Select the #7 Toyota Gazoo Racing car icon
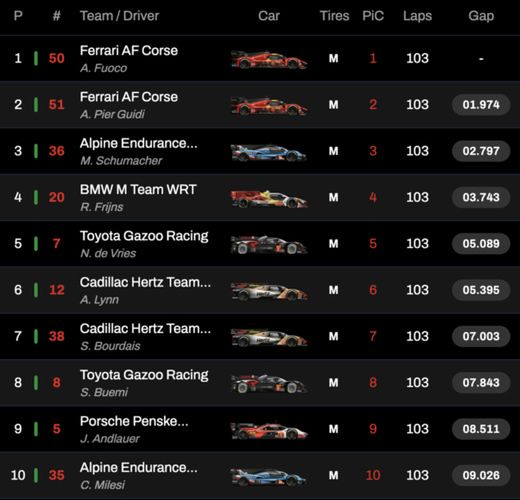Screen dimensions: 520x500 coord(269,244)
